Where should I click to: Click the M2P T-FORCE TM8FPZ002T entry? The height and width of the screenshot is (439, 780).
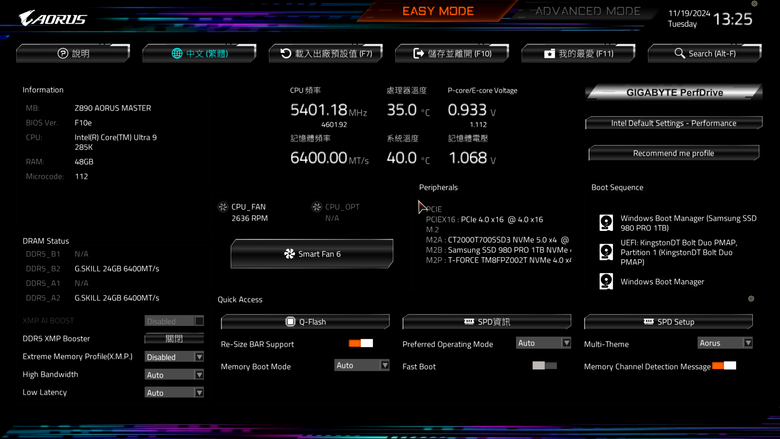point(498,260)
